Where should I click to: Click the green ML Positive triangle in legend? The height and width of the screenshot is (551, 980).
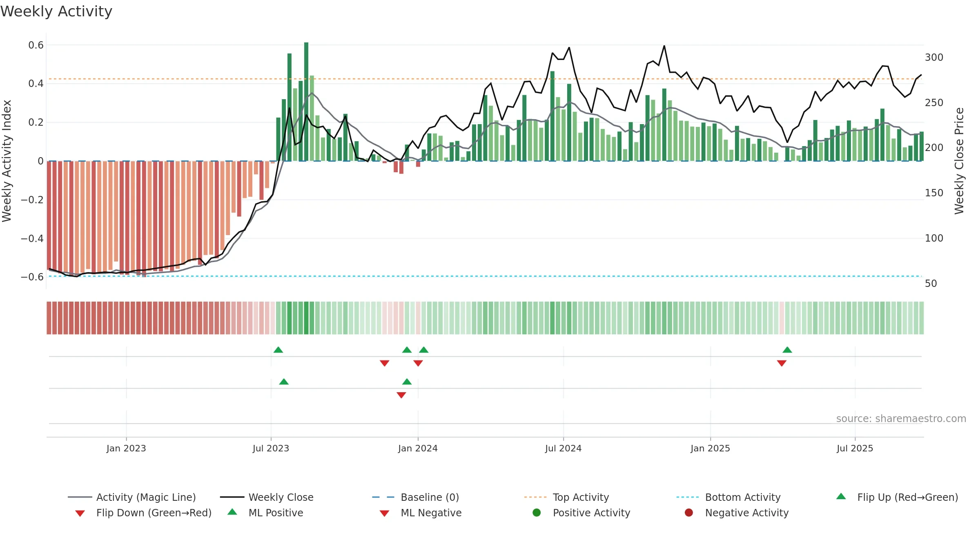(x=232, y=512)
